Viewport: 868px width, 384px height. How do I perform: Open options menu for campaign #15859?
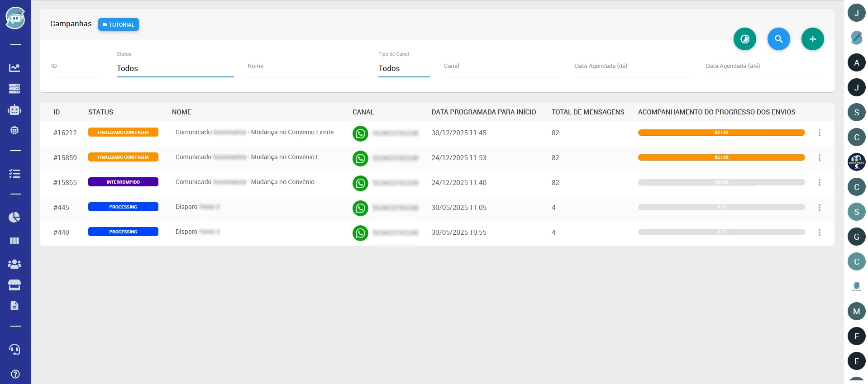pyautogui.click(x=819, y=158)
